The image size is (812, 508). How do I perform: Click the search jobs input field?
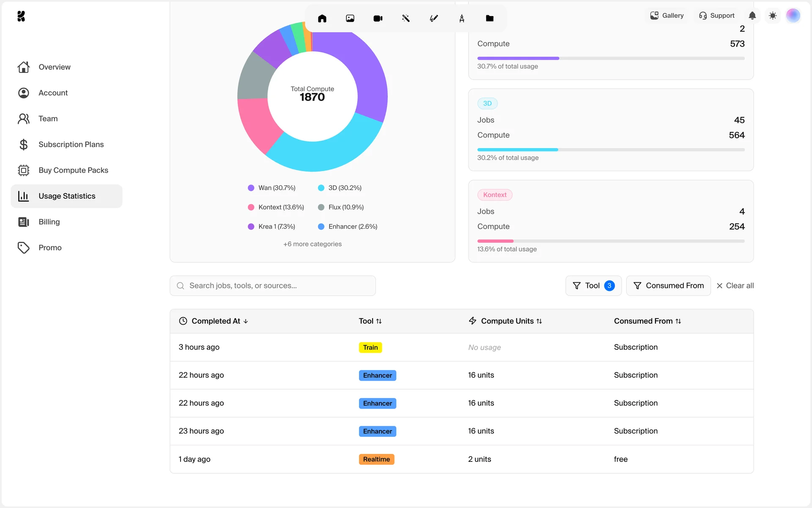pos(273,286)
